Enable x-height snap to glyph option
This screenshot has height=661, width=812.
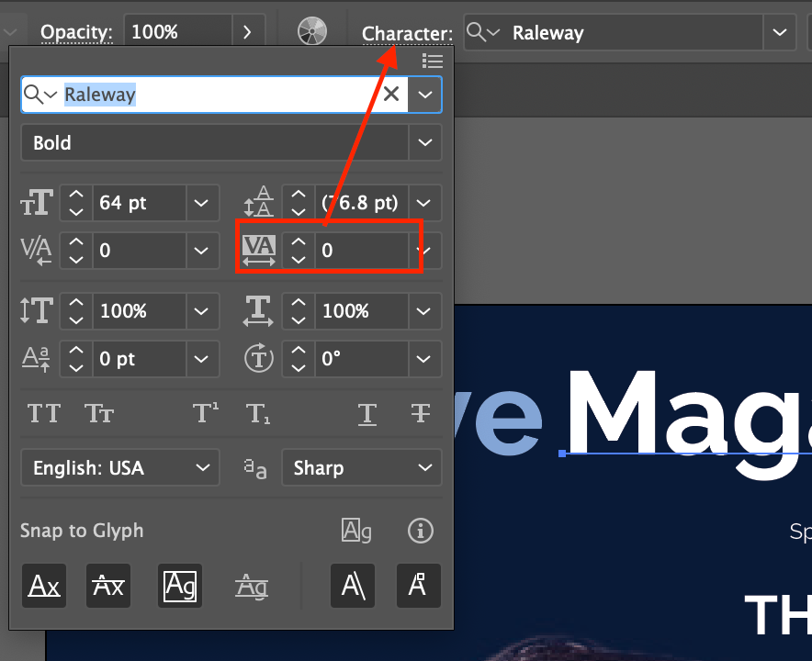pyautogui.click(x=108, y=586)
